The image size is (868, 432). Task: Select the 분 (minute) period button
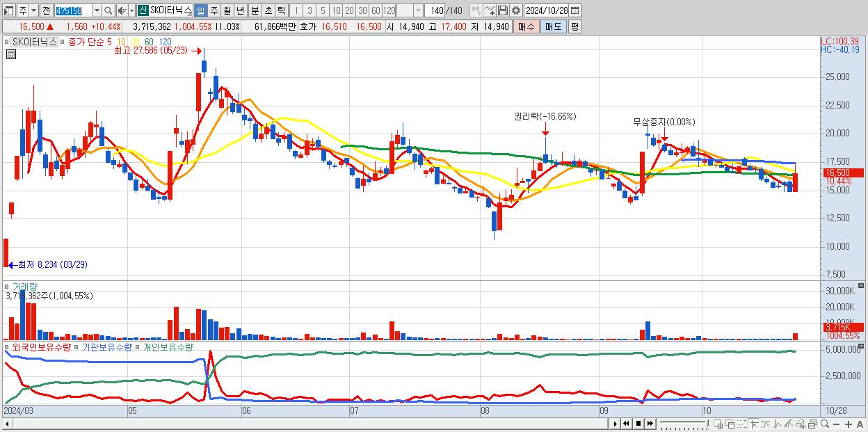pyautogui.click(x=255, y=10)
